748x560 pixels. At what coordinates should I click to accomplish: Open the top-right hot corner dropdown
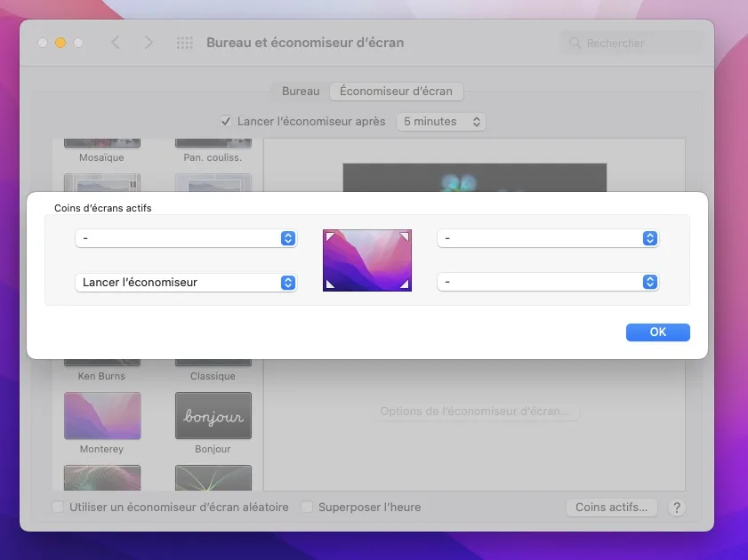(548, 238)
